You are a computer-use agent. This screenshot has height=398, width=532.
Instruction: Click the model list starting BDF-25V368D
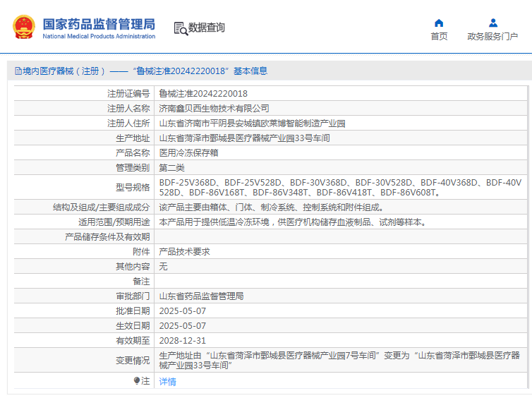pyautogui.click(x=340, y=188)
